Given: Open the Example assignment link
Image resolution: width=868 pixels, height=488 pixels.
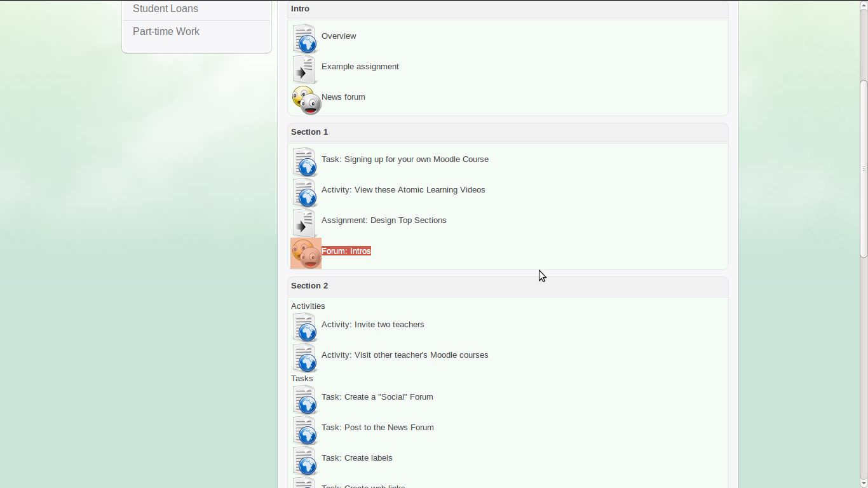Looking at the screenshot, I should pyautogui.click(x=360, y=67).
